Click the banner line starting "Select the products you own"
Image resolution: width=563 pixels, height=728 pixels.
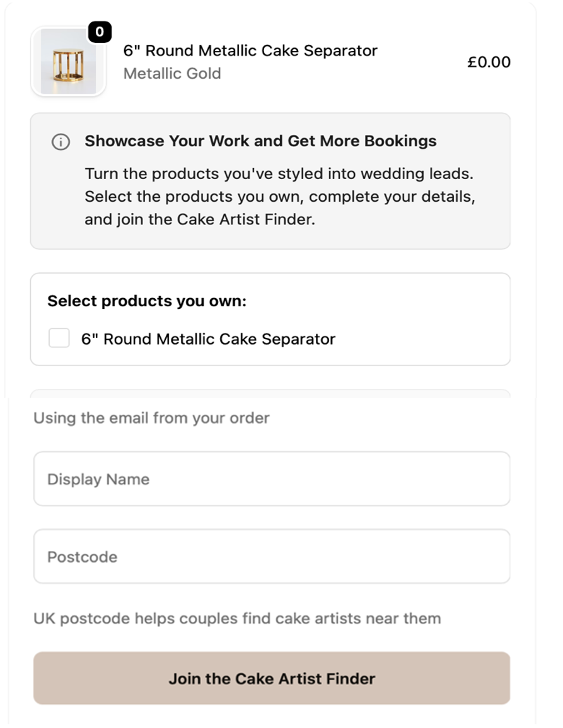point(280,197)
